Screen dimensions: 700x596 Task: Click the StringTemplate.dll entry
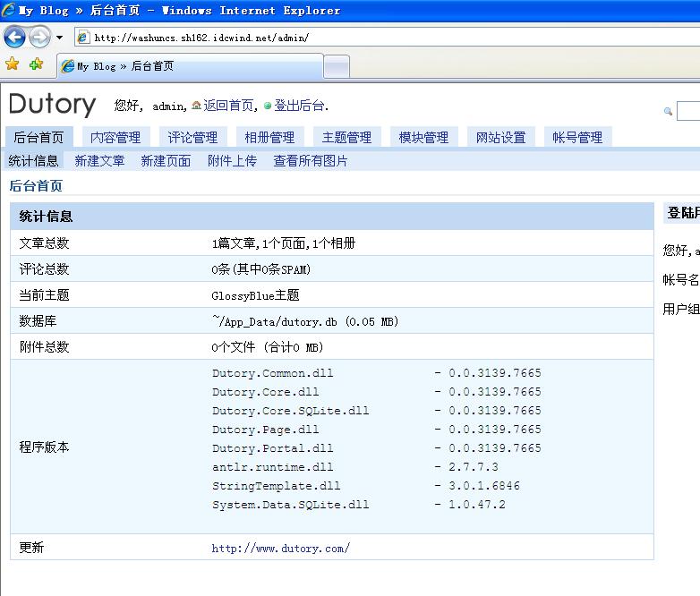[277, 486]
